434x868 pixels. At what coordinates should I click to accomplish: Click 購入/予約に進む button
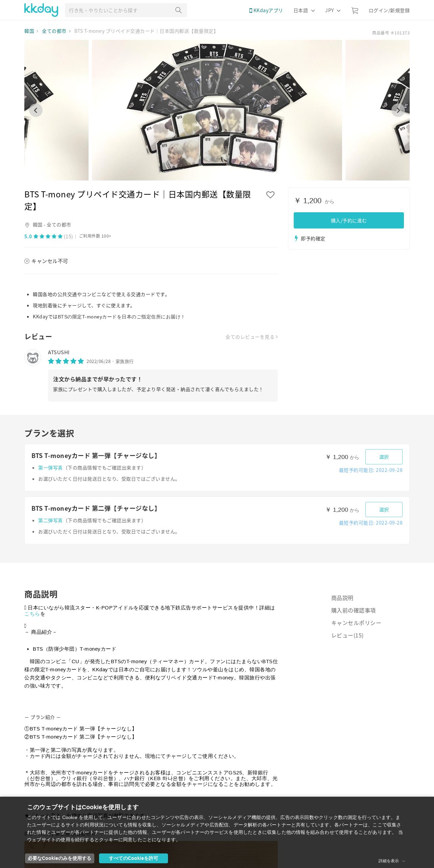point(349,220)
